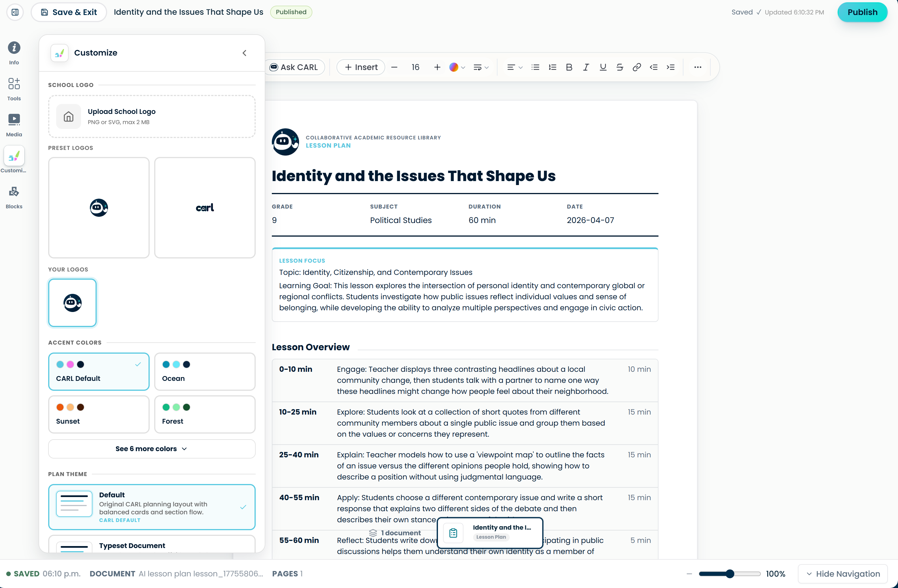Click the Lesson Focus label
Image resolution: width=898 pixels, height=588 pixels.
[302, 261]
